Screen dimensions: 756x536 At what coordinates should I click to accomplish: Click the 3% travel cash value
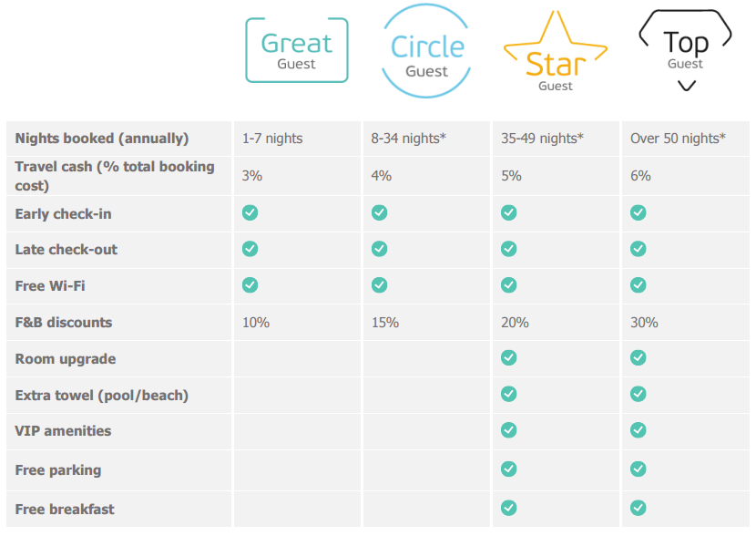pyautogui.click(x=252, y=176)
